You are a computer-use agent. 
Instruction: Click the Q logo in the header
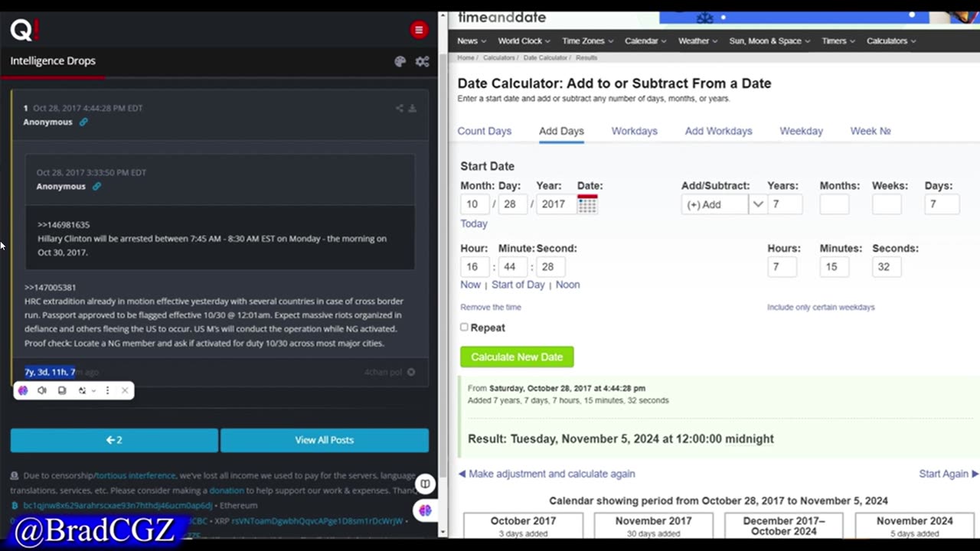(x=24, y=30)
